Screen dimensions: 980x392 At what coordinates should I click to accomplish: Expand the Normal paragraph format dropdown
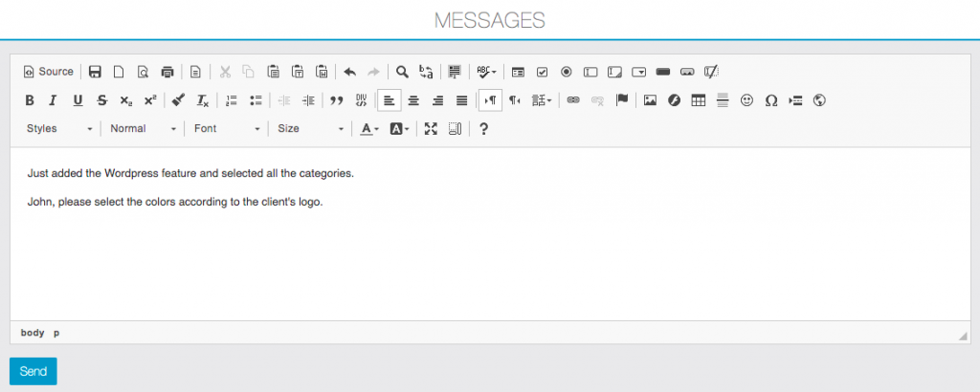click(x=143, y=129)
